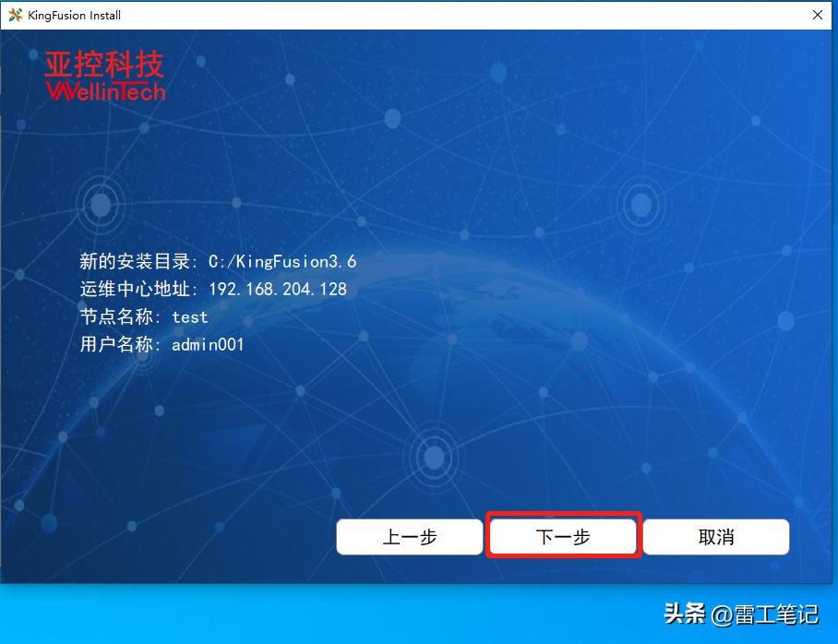Click the 节点名称 value test
This screenshot has height=644, width=838.
(x=190, y=317)
